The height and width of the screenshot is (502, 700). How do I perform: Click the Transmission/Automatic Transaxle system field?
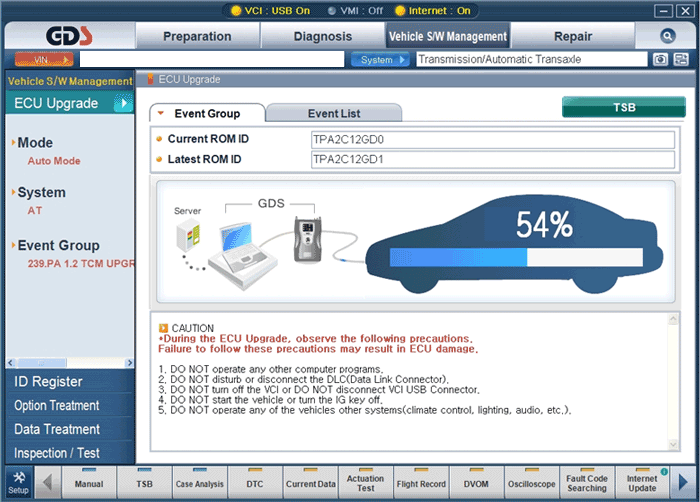point(531,59)
